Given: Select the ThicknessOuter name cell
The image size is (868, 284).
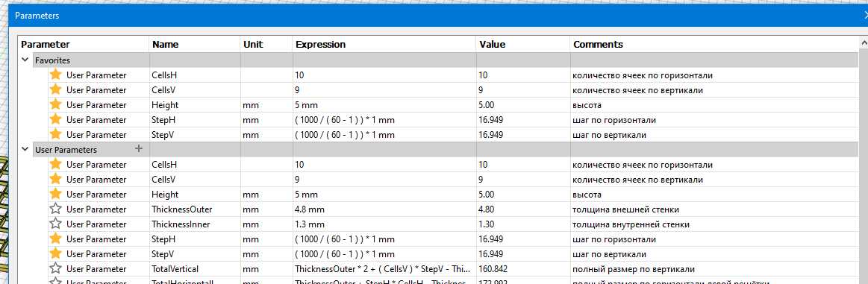Looking at the screenshot, I should point(195,209).
